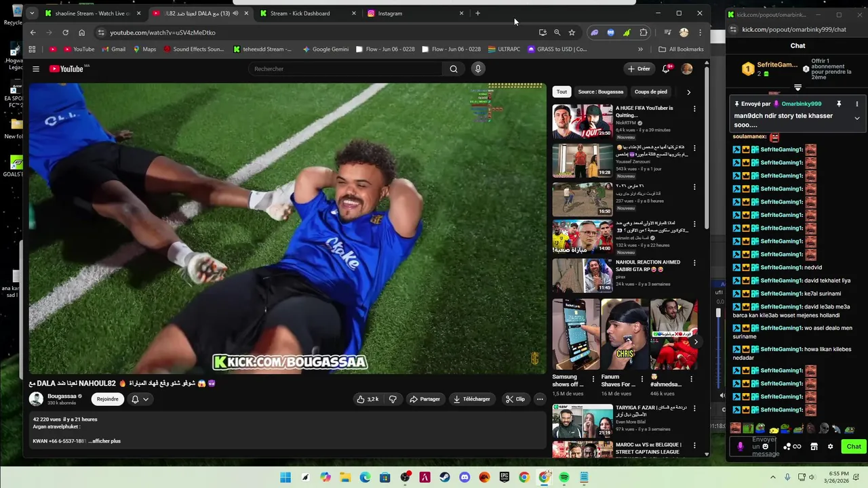The image size is (868, 488).
Task: Open the video's three-dot more actions
Action: point(540,399)
